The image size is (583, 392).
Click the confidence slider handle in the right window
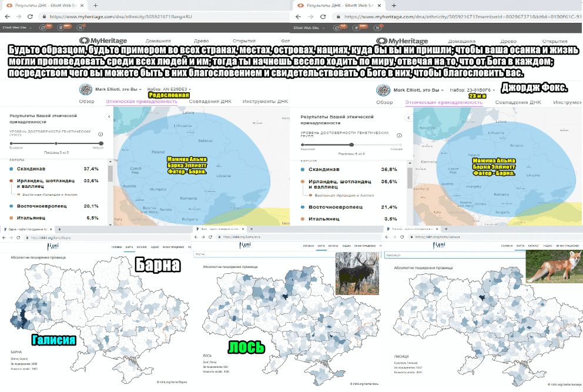[351, 145]
